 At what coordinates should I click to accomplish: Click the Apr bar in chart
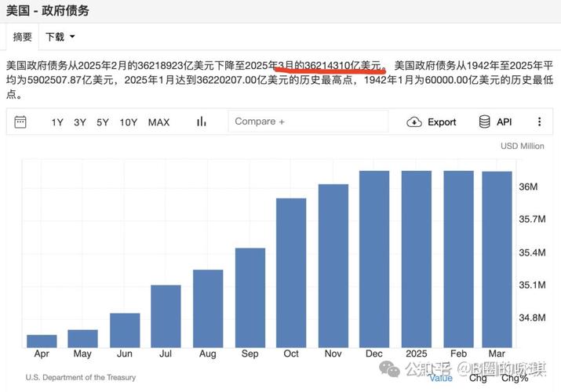42,341
